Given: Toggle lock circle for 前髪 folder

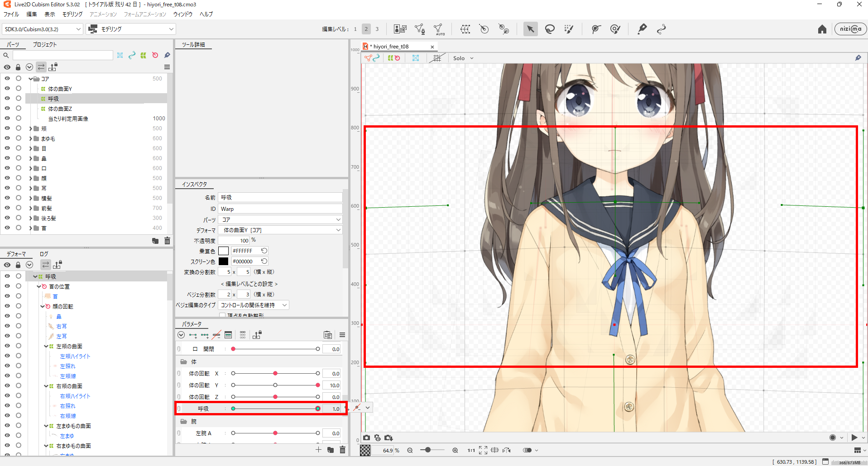Looking at the screenshot, I should tap(19, 208).
